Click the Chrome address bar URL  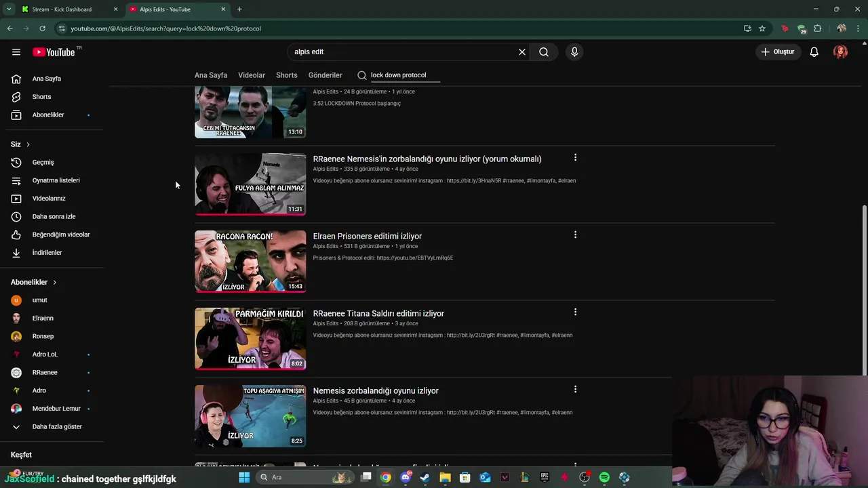[165, 28]
